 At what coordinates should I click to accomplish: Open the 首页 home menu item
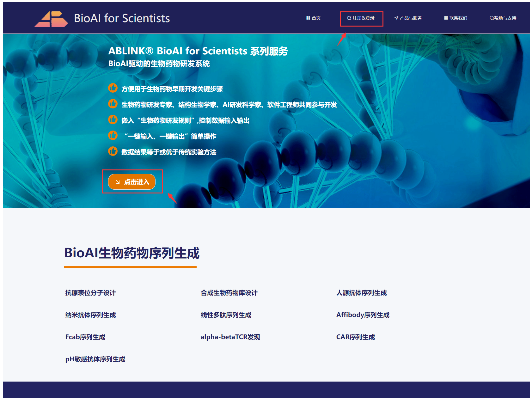click(x=313, y=18)
